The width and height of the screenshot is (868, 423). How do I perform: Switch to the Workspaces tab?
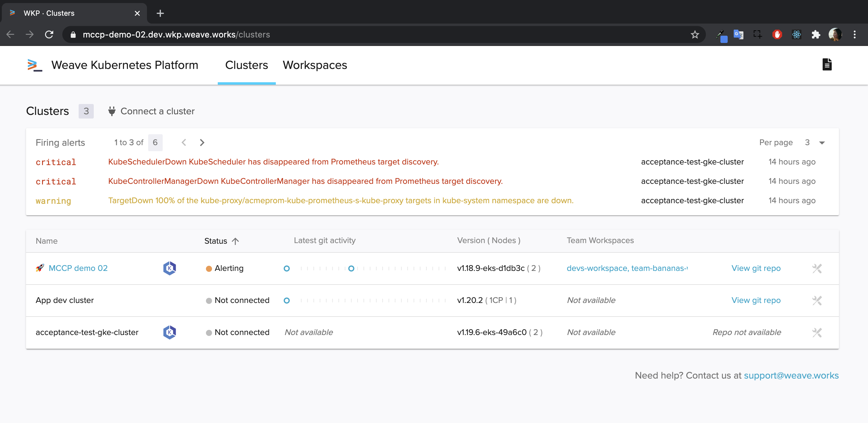click(x=315, y=65)
